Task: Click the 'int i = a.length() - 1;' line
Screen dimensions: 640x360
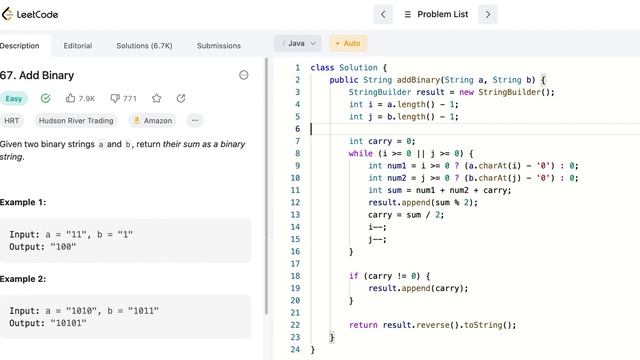Action: [404, 104]
